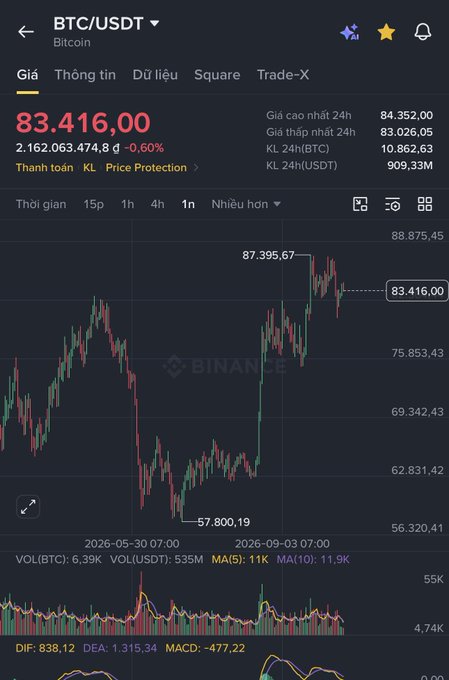
Task: Open the Thông tin tab
Action: pos(85,75)
